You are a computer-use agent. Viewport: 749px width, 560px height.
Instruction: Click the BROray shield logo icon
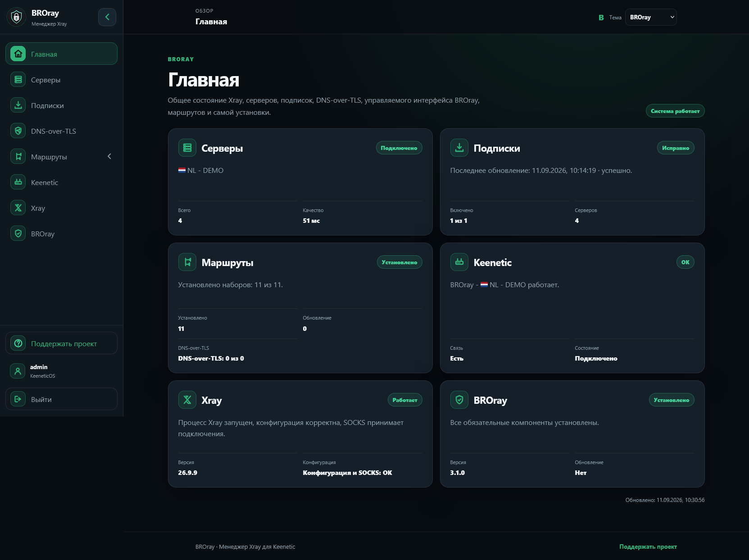pyautogui.click(x=17, y=17)
